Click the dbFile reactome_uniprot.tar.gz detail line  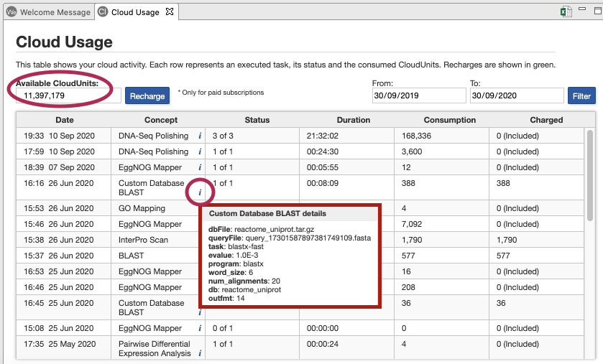point(261,229)
